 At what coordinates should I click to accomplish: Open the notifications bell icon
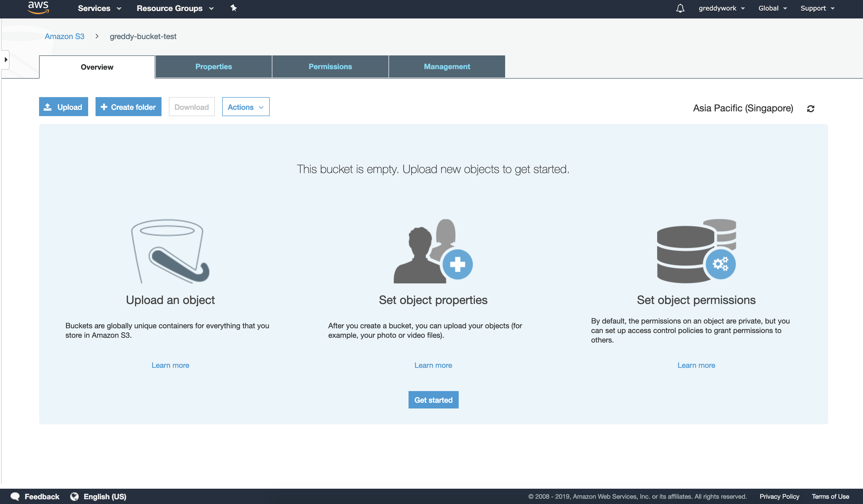coord(680,8)
